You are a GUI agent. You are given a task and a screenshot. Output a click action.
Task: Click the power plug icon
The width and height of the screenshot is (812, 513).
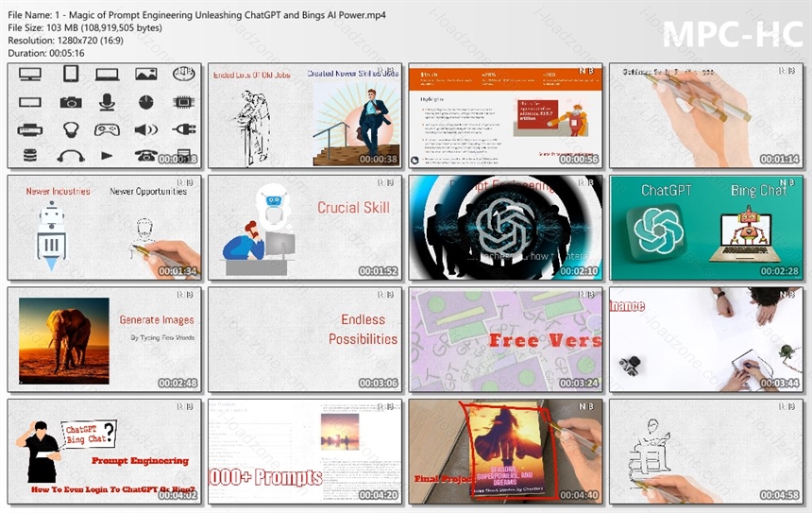pos(184,129)
